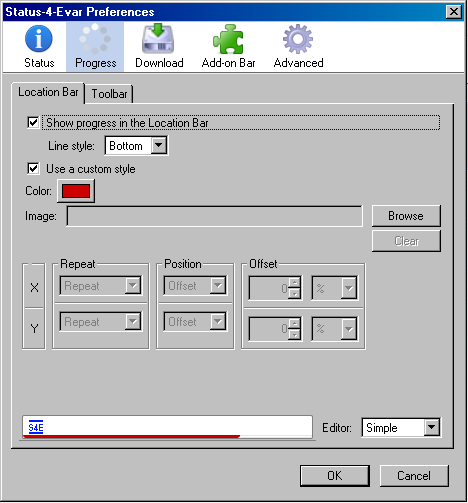The image size is (468, 503).
Task: Uncheck Show progress in the Location Bar
Action: point(33,122)
